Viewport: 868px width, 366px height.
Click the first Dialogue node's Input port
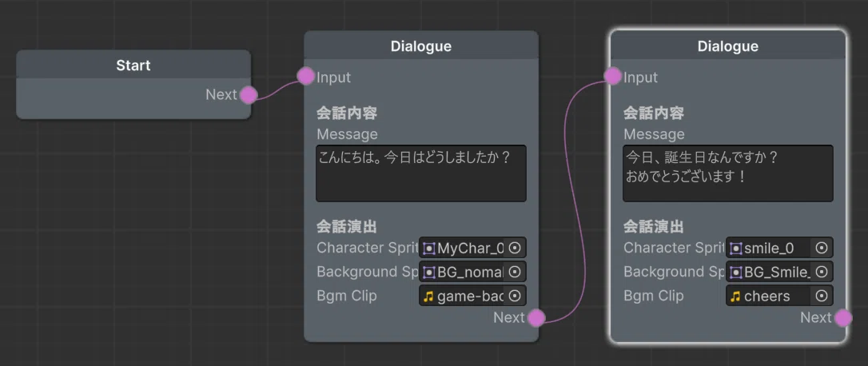tap(305, 77)
